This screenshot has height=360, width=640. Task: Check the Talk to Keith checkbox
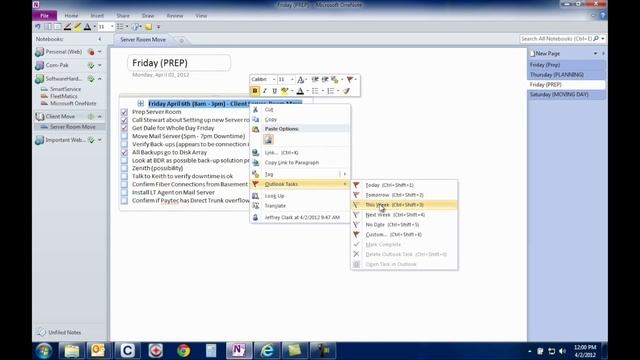click(x=124, y=176)
